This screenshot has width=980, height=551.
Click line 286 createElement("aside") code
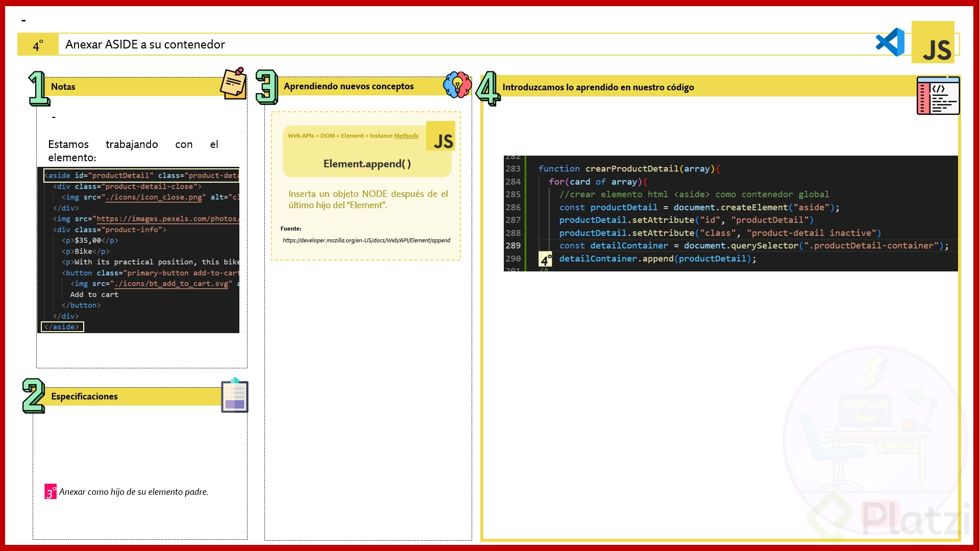point(699,208)
